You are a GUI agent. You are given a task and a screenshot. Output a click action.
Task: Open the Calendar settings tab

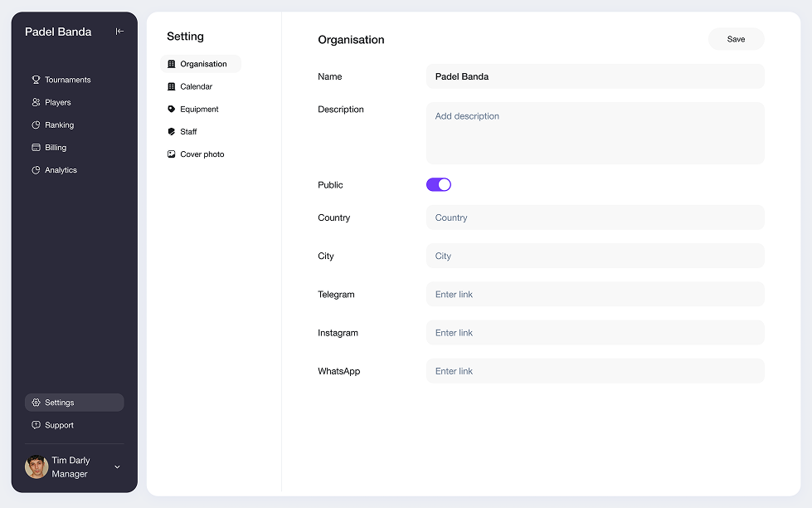point(196,86)
